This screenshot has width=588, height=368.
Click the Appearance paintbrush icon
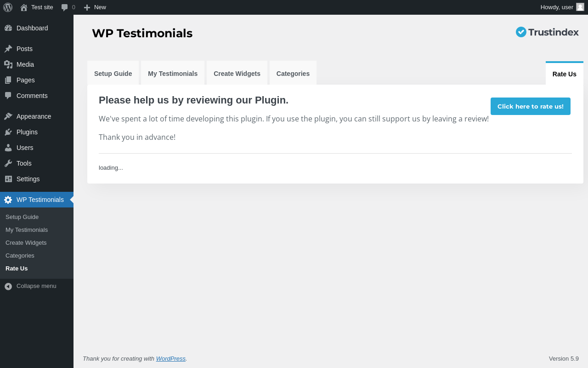click(x=8, y=116)
